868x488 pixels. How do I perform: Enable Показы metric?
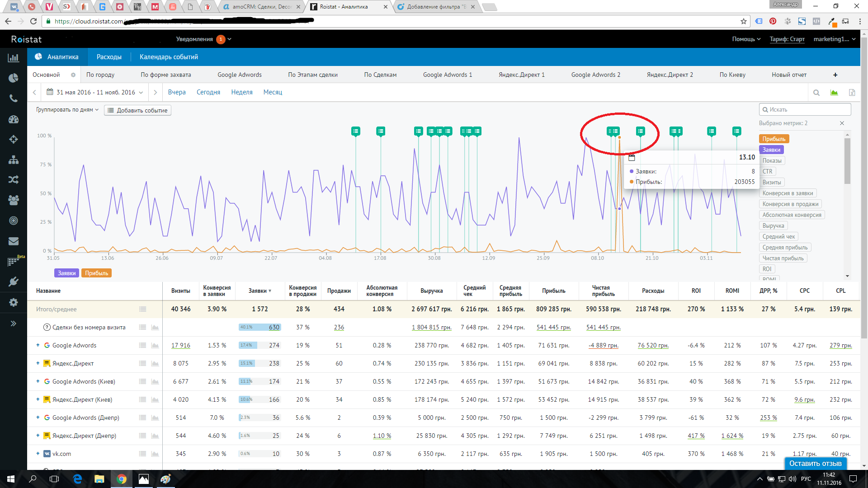(772, 161)
